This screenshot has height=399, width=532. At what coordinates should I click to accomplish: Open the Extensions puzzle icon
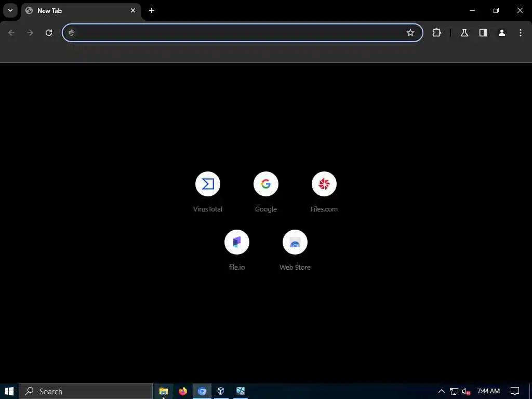point(436,33)
